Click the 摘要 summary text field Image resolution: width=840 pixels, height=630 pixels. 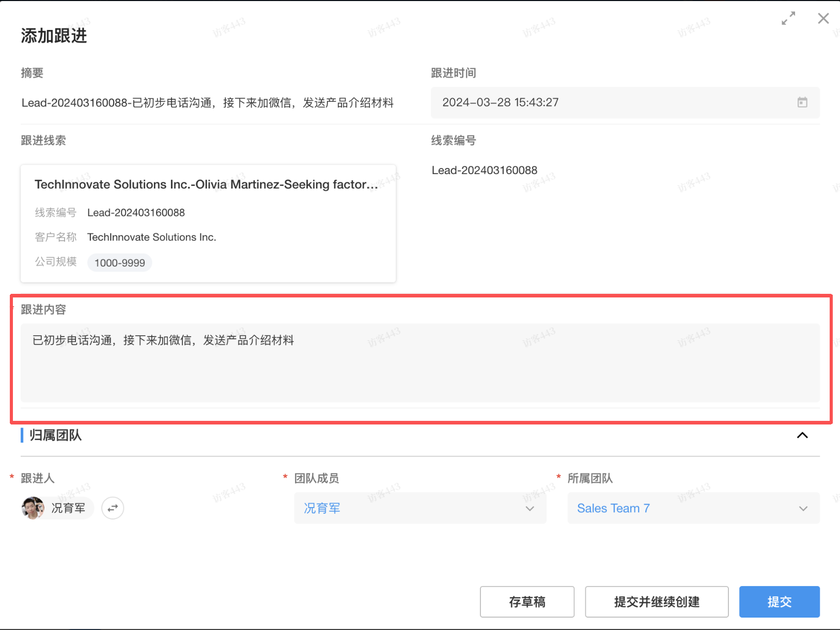(x=208, y=103)
